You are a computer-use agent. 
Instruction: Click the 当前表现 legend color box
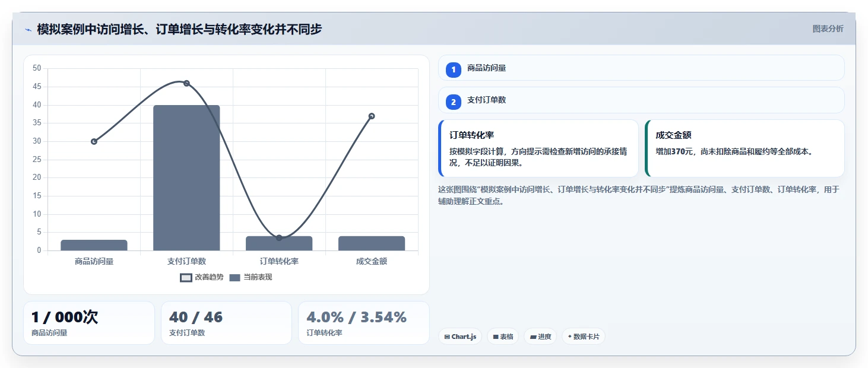pos(235,277)
